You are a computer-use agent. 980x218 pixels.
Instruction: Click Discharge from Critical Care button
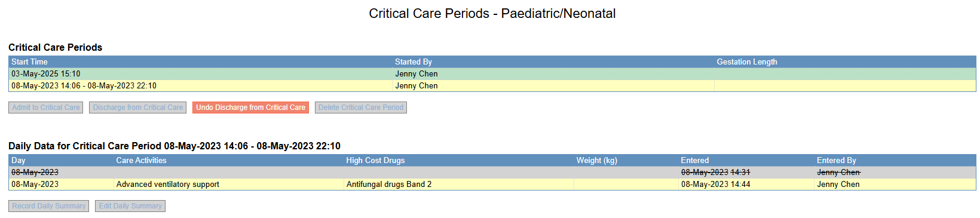tap(138, 108)
